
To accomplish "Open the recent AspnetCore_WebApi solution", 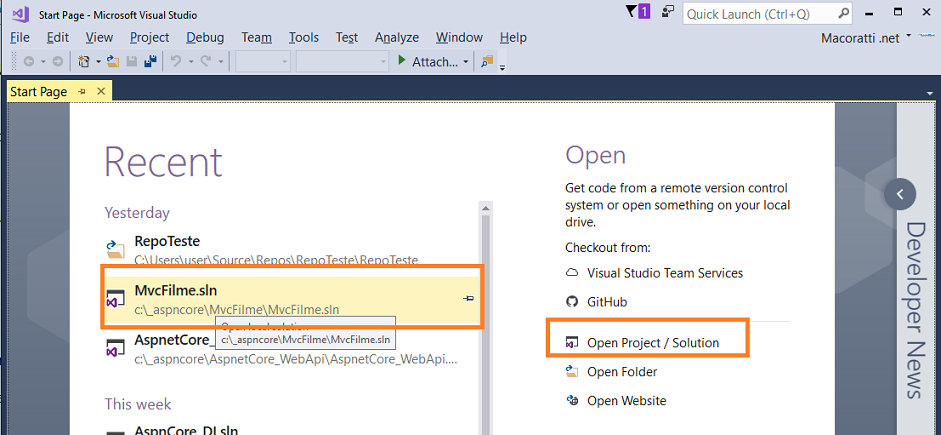I will (291, 349).
